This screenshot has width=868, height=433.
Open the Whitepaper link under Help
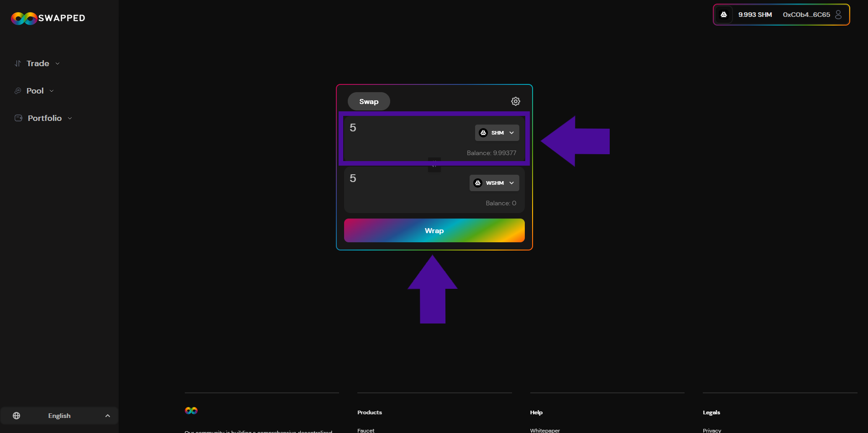(x=545, y=430)
